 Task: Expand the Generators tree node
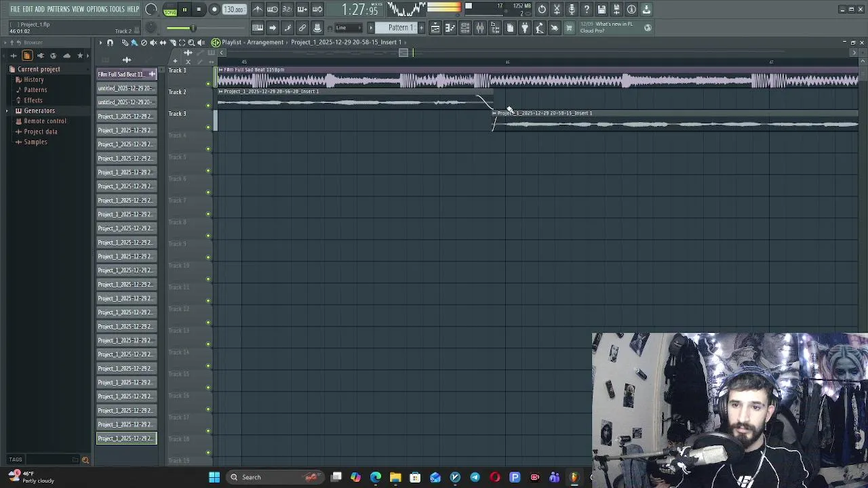point(8,110)
